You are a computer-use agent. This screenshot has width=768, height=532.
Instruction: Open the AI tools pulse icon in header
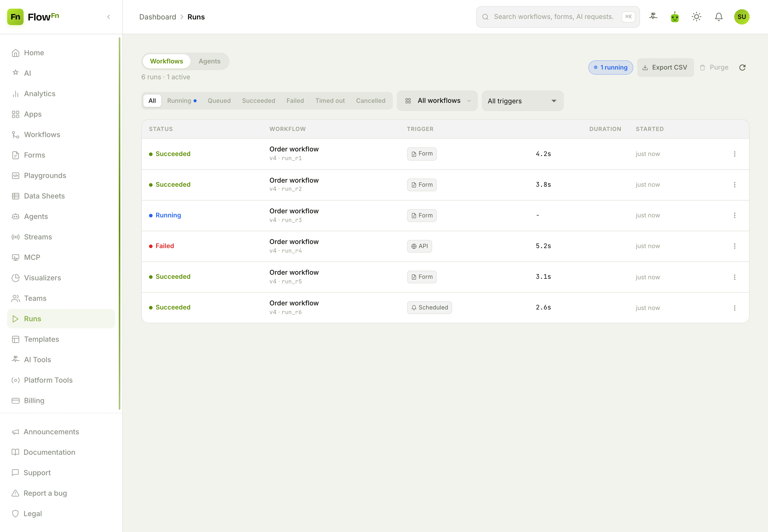click(x=653, y=16)
